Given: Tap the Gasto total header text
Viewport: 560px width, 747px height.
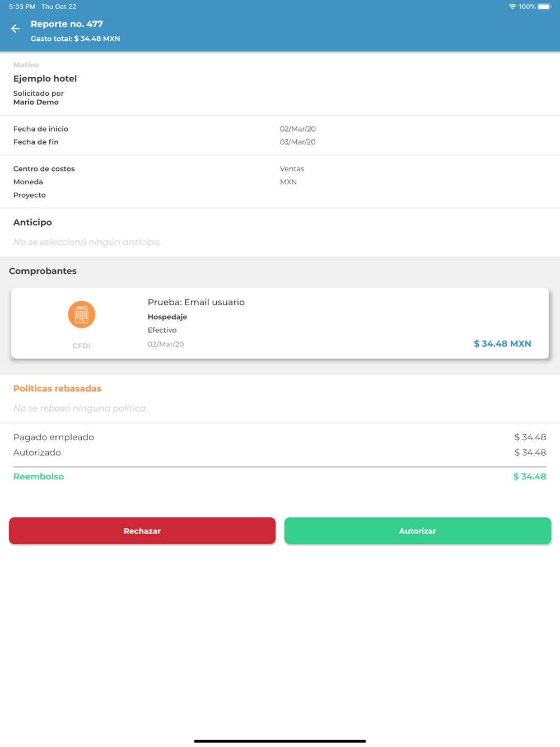Looking at the screenshot, I should (x=75, y=39).
